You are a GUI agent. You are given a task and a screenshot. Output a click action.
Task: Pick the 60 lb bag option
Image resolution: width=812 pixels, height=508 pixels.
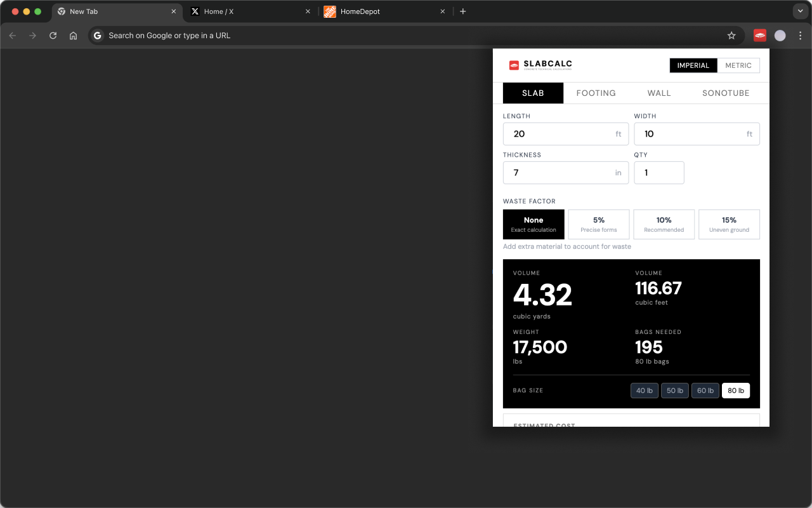pyautogui.click(x=705, y=390)
